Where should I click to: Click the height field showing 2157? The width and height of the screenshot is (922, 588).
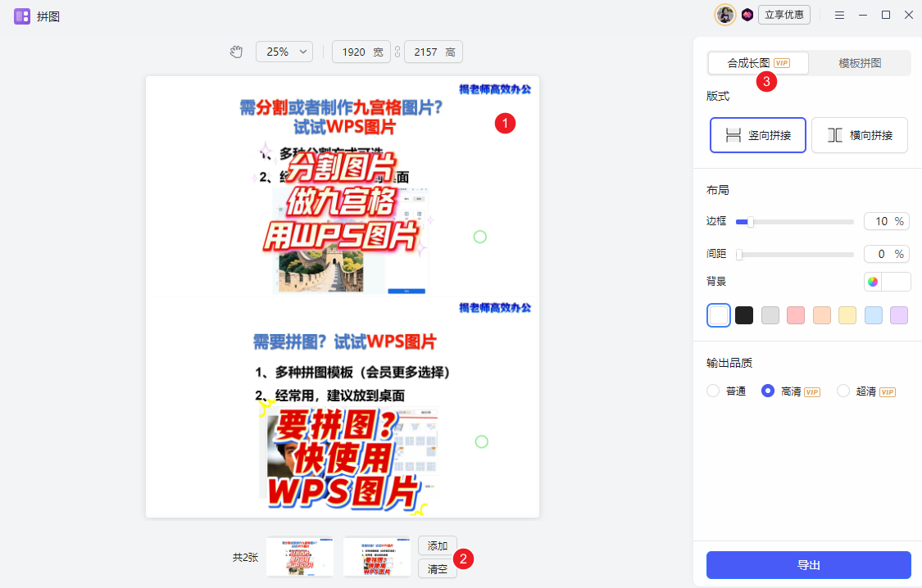tap(434, 52)
